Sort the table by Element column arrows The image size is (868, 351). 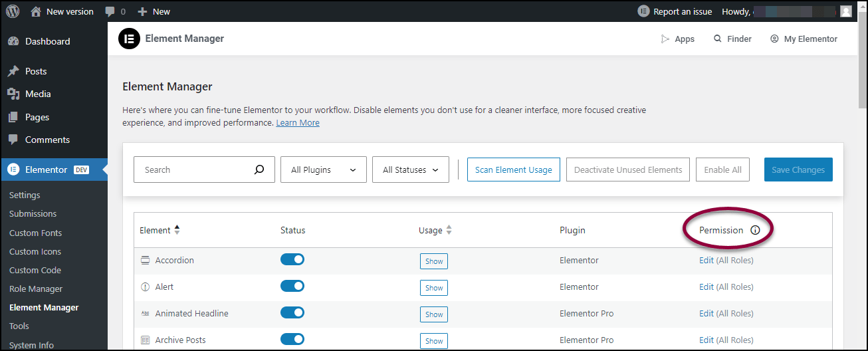[177, 230]
